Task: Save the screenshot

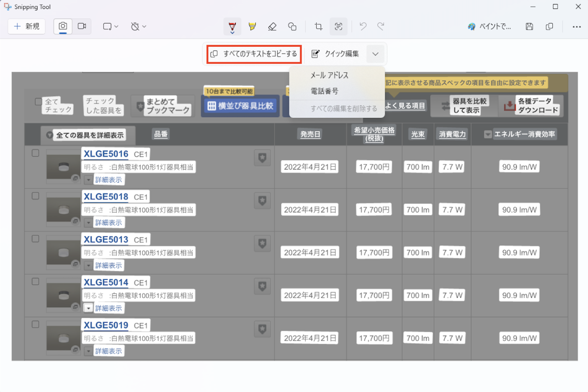Action: [x=529, y=26]
